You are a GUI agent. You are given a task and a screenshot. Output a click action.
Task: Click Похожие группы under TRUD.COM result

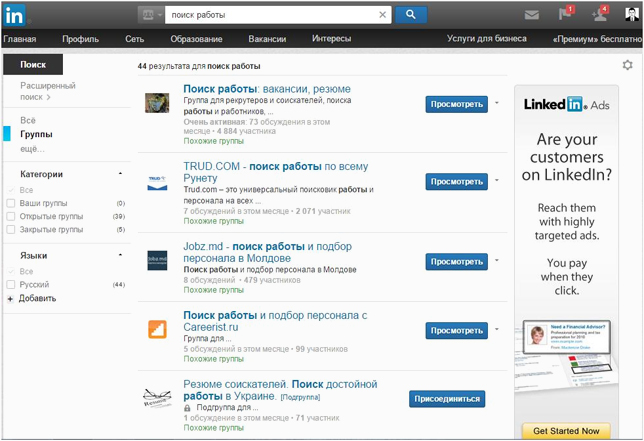(x=214, y=221)
